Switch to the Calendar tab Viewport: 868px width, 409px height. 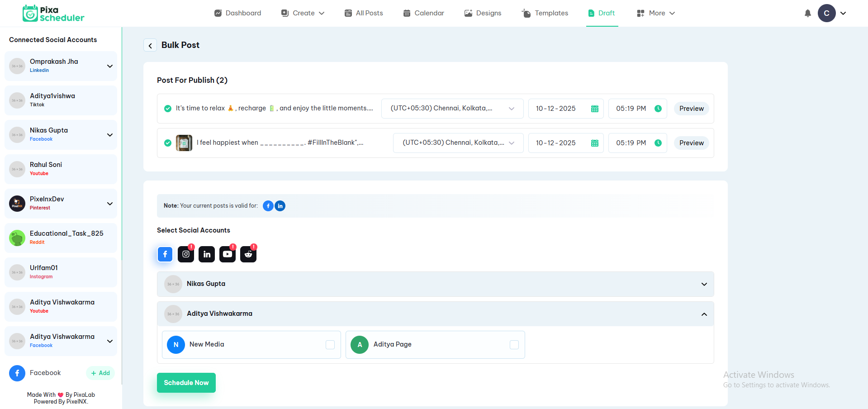(423, 13)
